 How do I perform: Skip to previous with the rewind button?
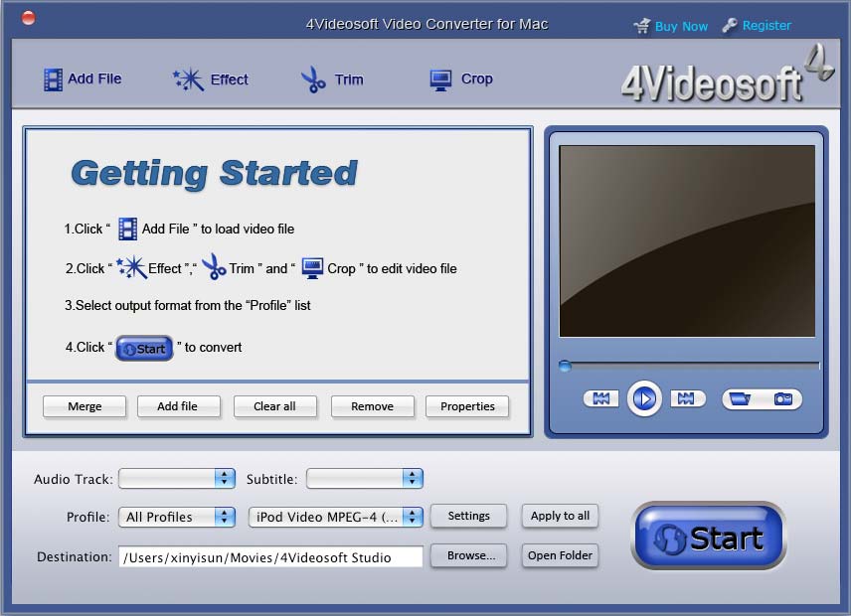point(600,398)
